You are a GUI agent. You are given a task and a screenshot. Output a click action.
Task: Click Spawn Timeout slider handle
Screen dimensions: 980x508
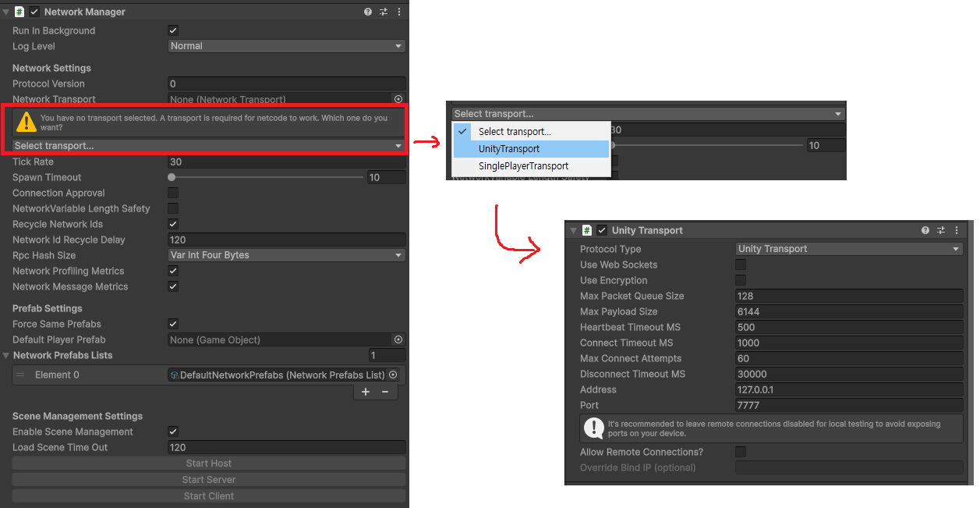[172, 177]
